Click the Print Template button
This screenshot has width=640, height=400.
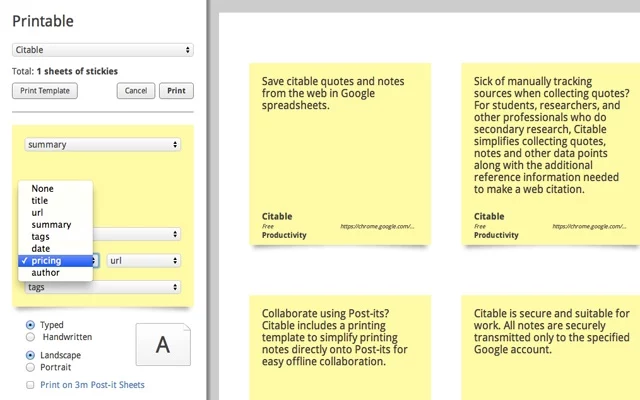pyautogui.click(x=45, y=91)
